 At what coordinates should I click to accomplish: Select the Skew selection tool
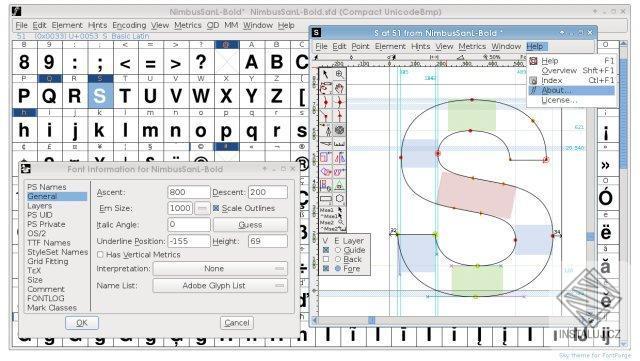click(x=339, y=172)
